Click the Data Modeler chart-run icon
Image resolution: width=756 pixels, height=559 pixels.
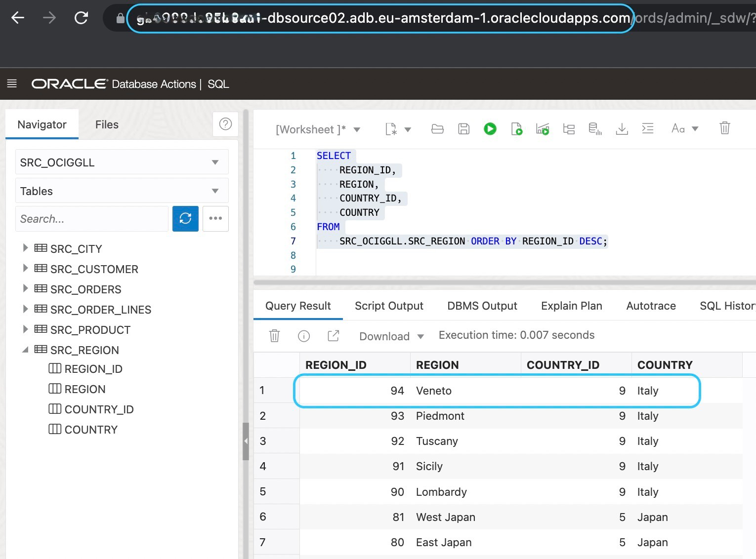[543, 129]
